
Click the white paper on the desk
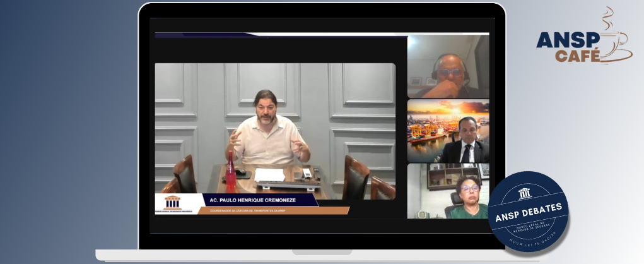coord(269,174)
